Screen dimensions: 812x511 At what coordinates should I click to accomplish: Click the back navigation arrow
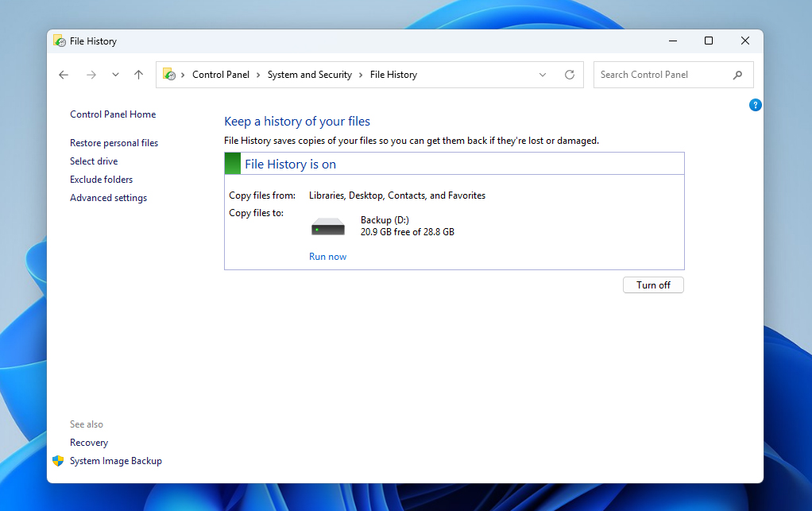[64, 74]
